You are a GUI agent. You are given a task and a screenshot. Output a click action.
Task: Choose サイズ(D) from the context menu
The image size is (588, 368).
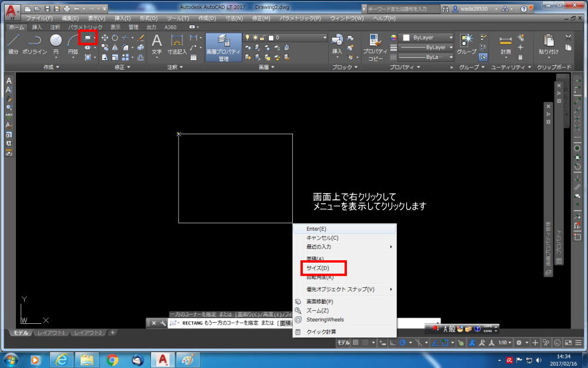[318, 268]
